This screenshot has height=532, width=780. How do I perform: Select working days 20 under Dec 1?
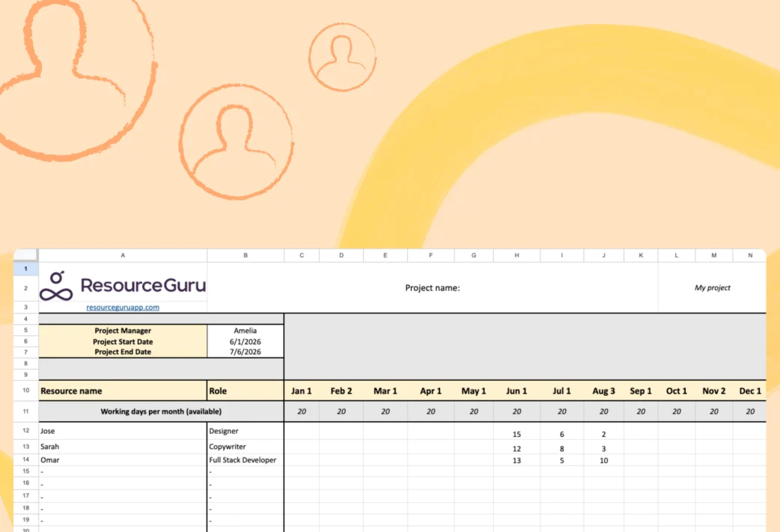click(749, 412)
